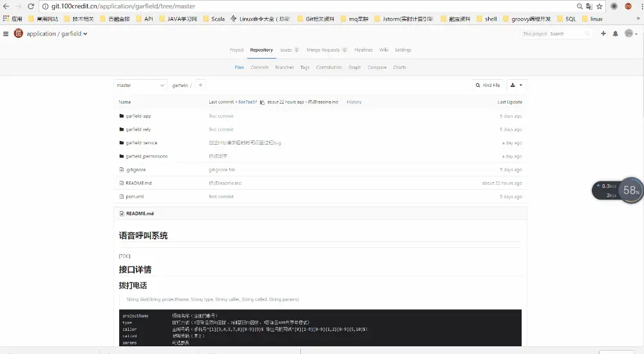Open the Wiki tab
Image resolution: width=644 pixels, height=354 pixels.
(384, 50)
